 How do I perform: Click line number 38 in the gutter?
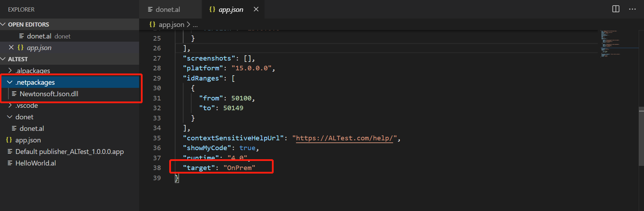click(x=157, y=168)
